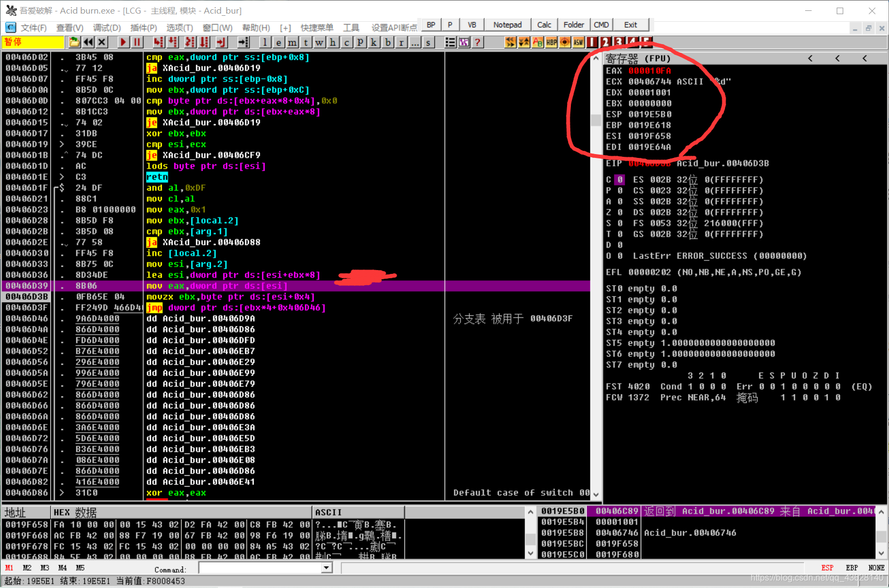
Task: Toggle the C carry flag value
Action: [x=620, y=180]
